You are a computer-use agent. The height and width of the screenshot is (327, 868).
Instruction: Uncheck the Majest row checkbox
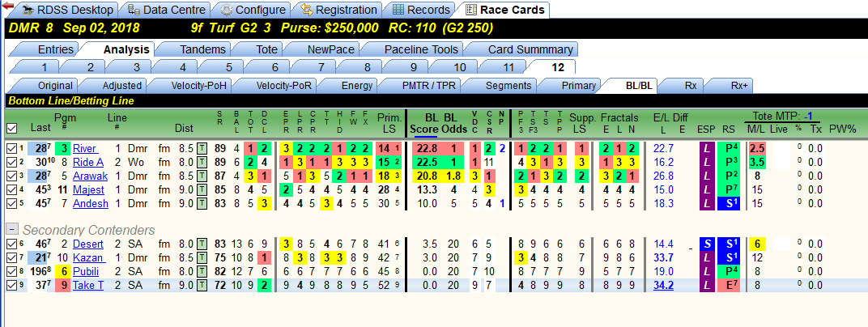tap(11, 189)
